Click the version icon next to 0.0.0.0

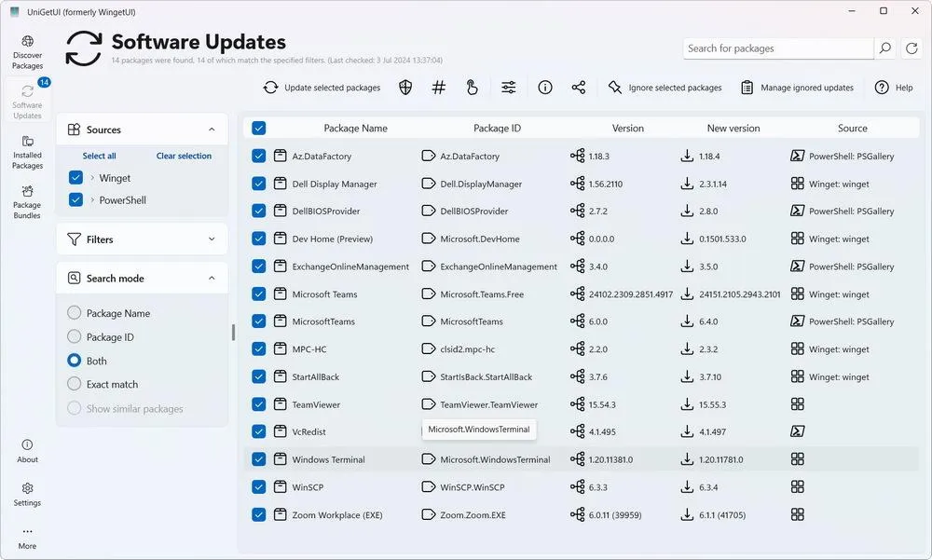[577, 239]
